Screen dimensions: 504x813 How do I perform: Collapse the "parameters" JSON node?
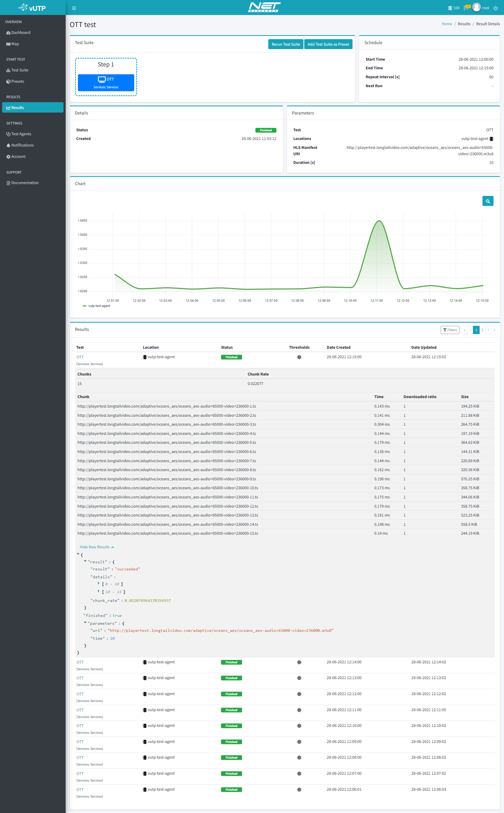click(x=85, y=623)
